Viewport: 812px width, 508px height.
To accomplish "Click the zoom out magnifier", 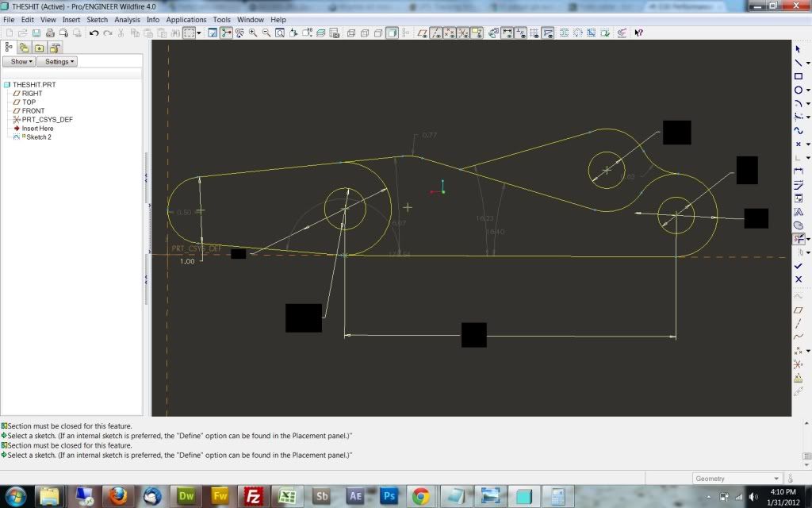I will pyautogui.click(x=266, y=33).
